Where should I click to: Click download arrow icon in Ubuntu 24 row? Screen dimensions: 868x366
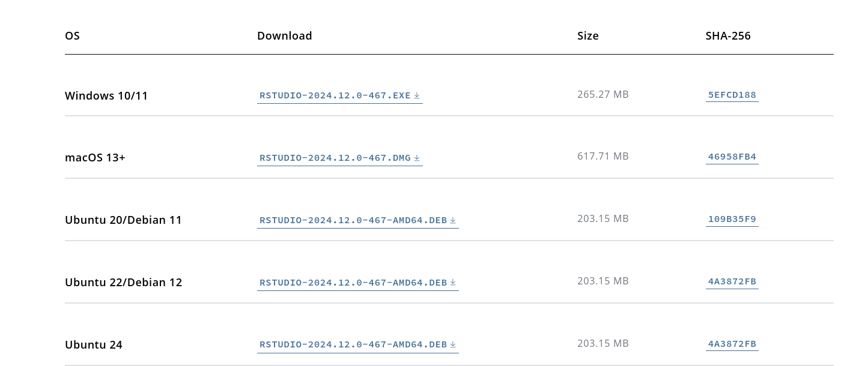click(x=453, y=345)
